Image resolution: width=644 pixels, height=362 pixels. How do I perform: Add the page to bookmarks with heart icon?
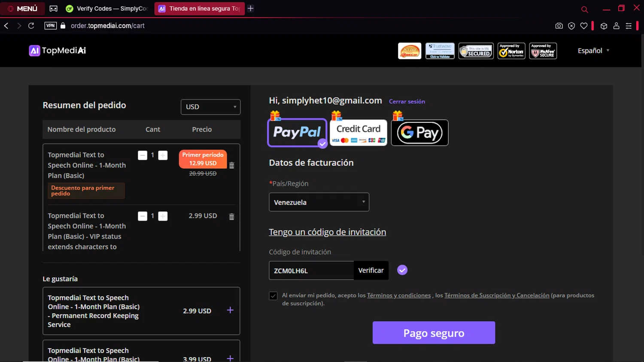[x=584, y=26]
